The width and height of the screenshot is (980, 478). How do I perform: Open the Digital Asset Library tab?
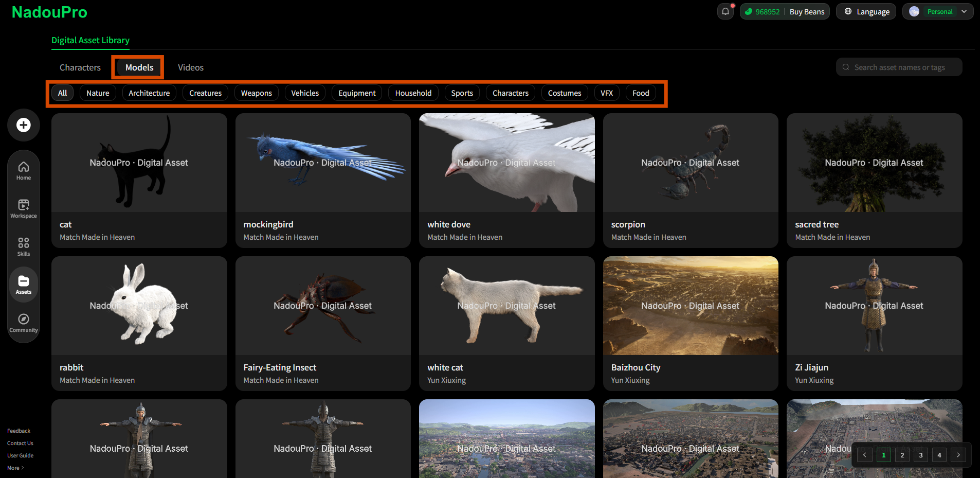pyautogui.click(x=90, y=40)
